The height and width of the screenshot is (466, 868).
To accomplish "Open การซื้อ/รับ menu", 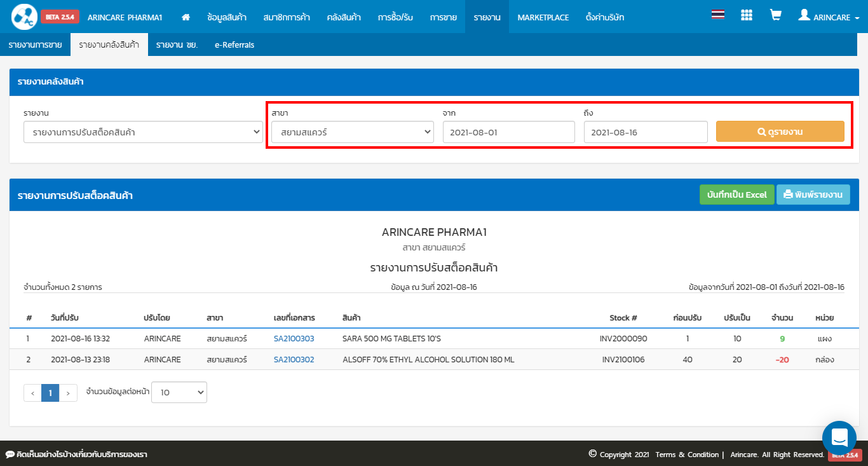I will (395, 17).
